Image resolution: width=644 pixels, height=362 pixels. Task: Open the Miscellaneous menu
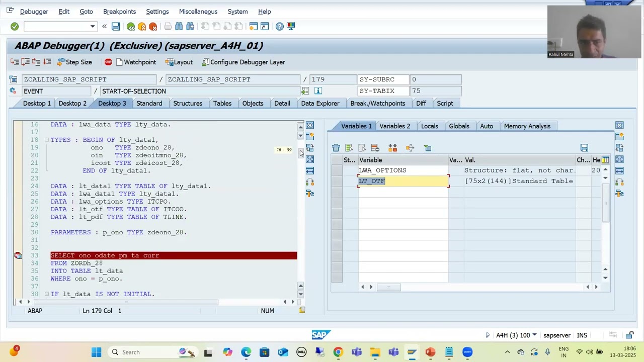pos(198,12)
